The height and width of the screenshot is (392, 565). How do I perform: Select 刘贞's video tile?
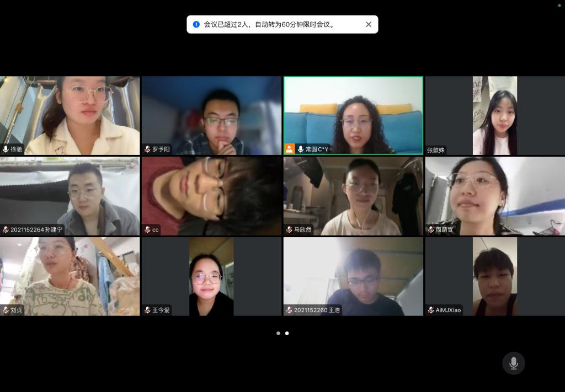coord(70,276)
